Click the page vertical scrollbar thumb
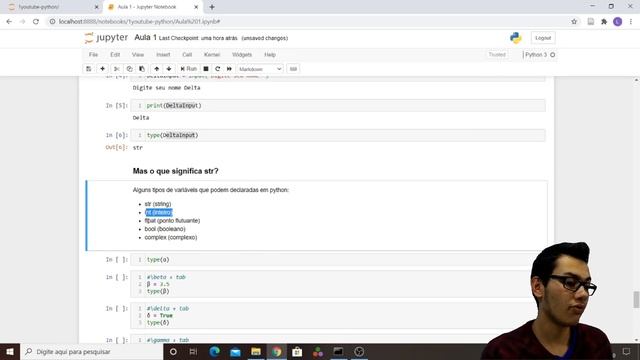 pos(636,300)
